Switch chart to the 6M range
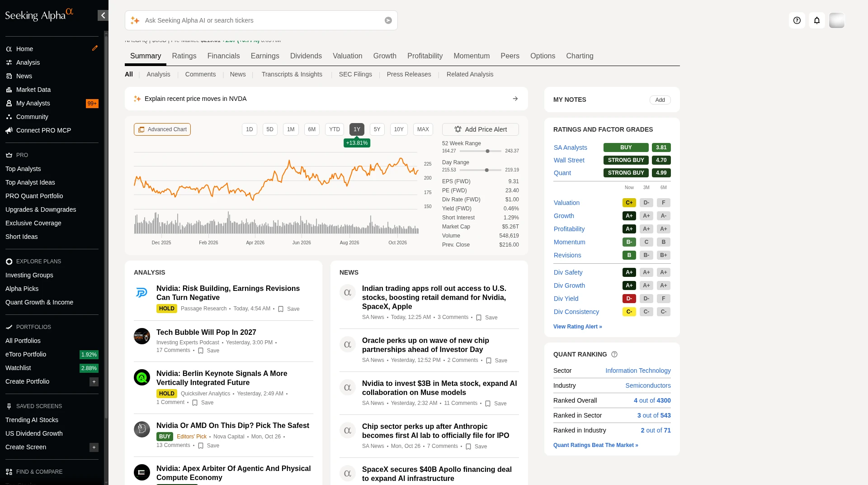868x485 pixels. click(312, 129)
